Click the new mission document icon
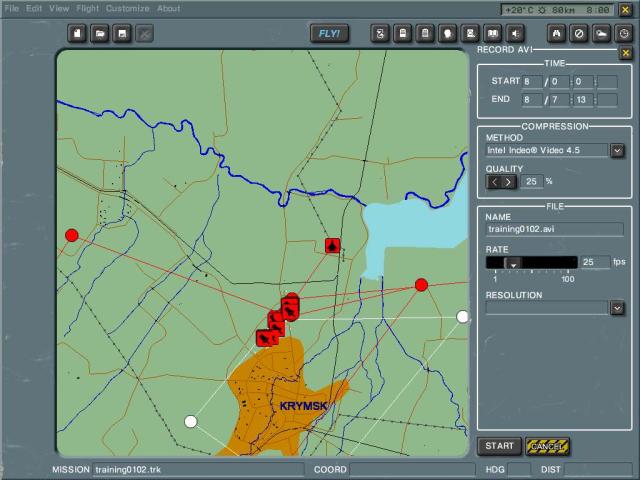Screen dimensions: 640x480 (78, 34)
